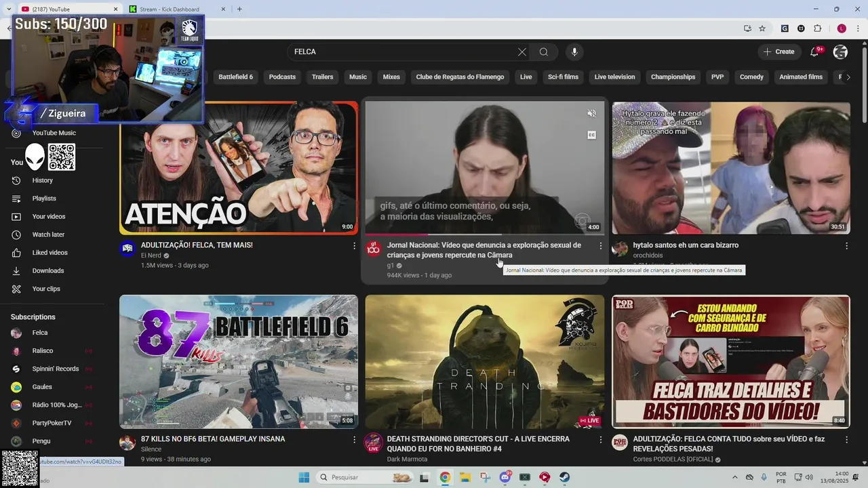Image resolution: width=868 pixels, height=488 pixels.
Task: Expand next filter chips with right arrow
Action: pyautogui.click(x=848, y=77)
